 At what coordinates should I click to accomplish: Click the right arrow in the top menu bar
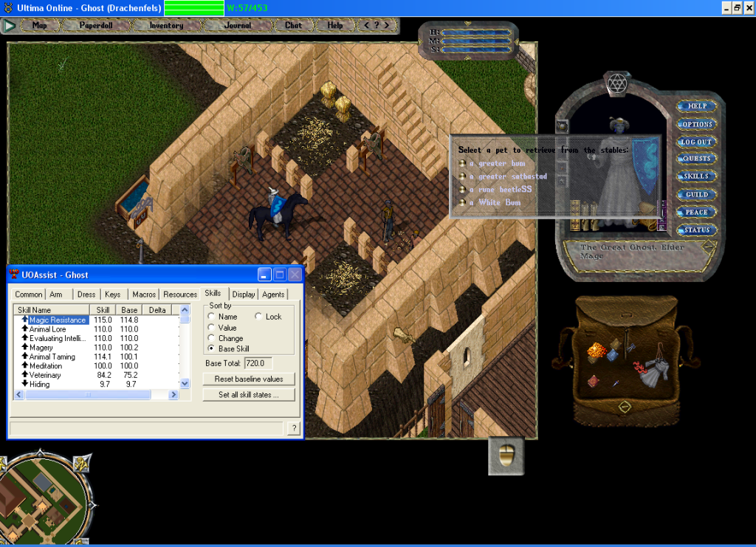point(387,25)
